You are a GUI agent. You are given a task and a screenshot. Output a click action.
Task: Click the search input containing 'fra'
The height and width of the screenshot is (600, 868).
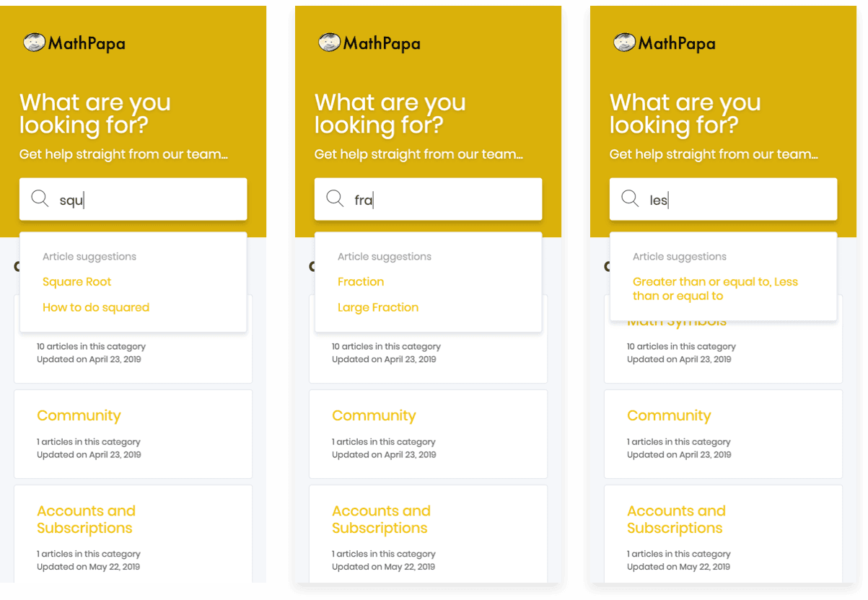428,198
